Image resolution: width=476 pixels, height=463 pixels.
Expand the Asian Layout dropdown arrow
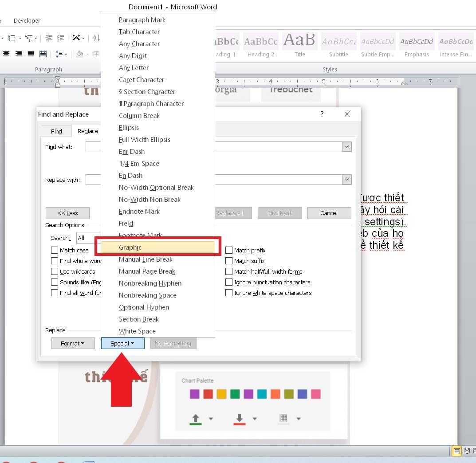[x=83, y=38]
